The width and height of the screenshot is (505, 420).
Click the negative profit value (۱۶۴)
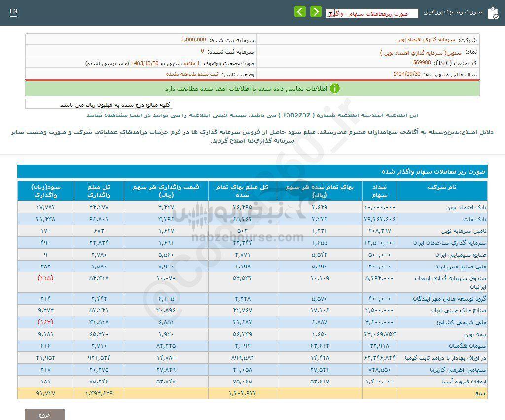(x=45, y=322)
